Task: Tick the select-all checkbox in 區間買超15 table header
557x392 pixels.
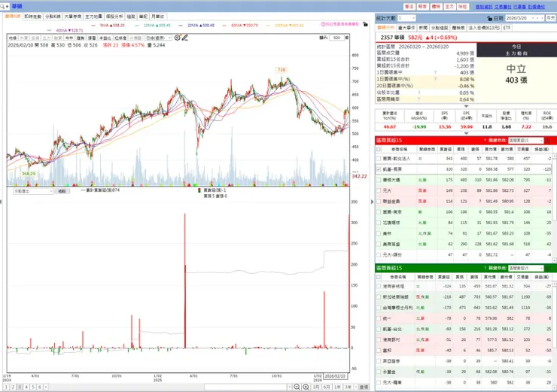Action: coord(379,150)
